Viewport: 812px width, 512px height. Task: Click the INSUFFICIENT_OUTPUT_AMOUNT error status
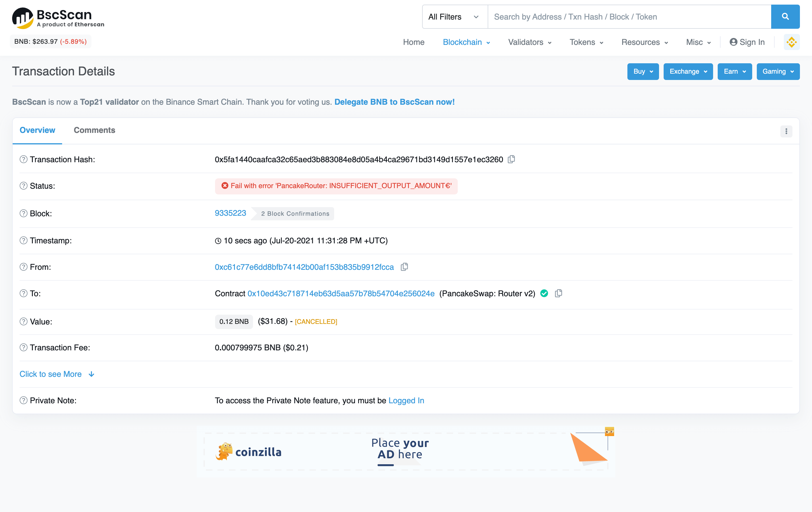point(336,186)
